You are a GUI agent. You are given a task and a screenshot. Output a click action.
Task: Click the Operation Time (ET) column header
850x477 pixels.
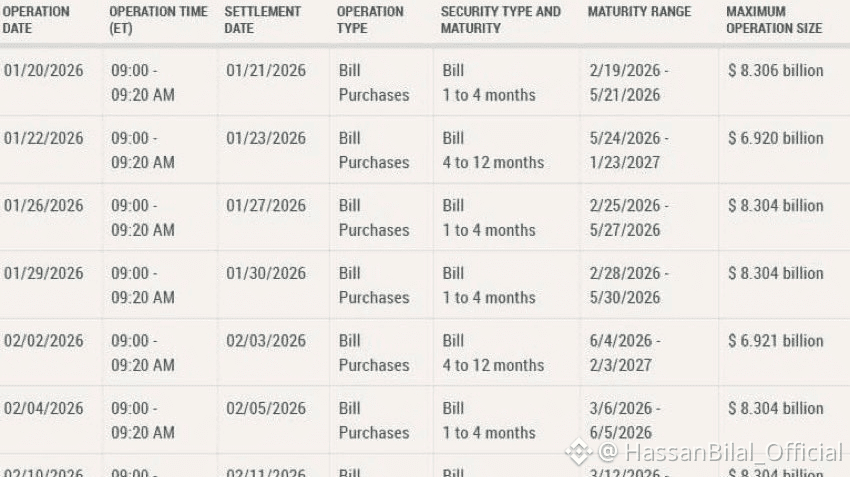(x=158, y=20)
